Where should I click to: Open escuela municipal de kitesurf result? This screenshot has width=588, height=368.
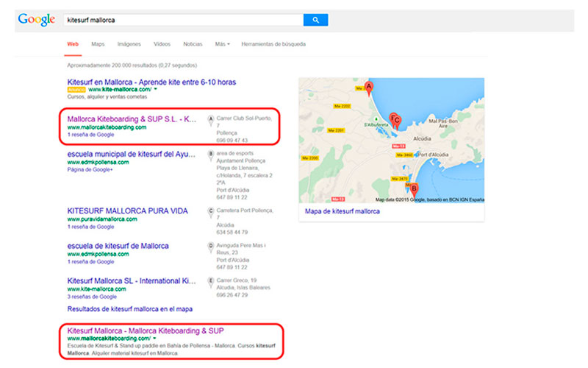tap(132, 154)
